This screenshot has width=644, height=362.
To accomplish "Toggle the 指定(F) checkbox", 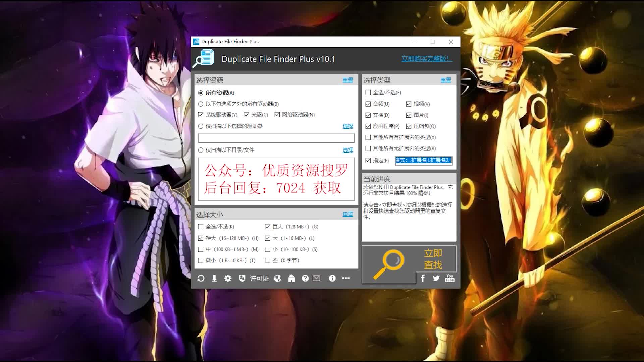I will click(x=368, y=161).
